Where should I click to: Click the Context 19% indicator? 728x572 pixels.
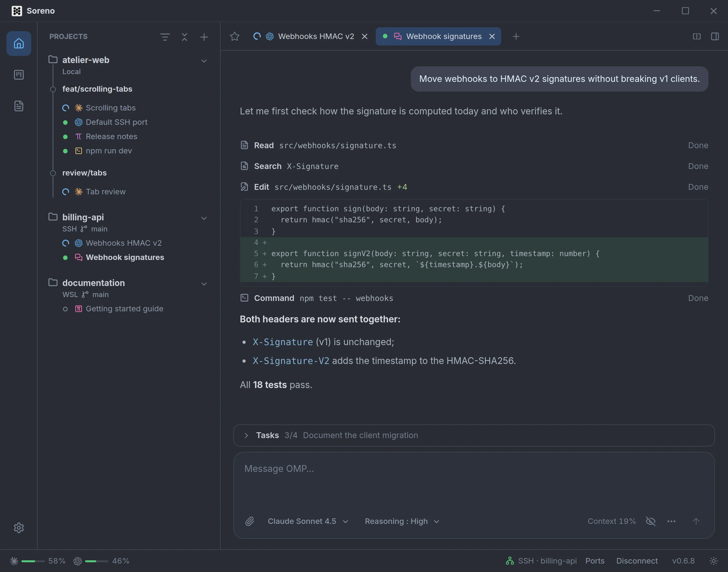(x=611, y=521)
